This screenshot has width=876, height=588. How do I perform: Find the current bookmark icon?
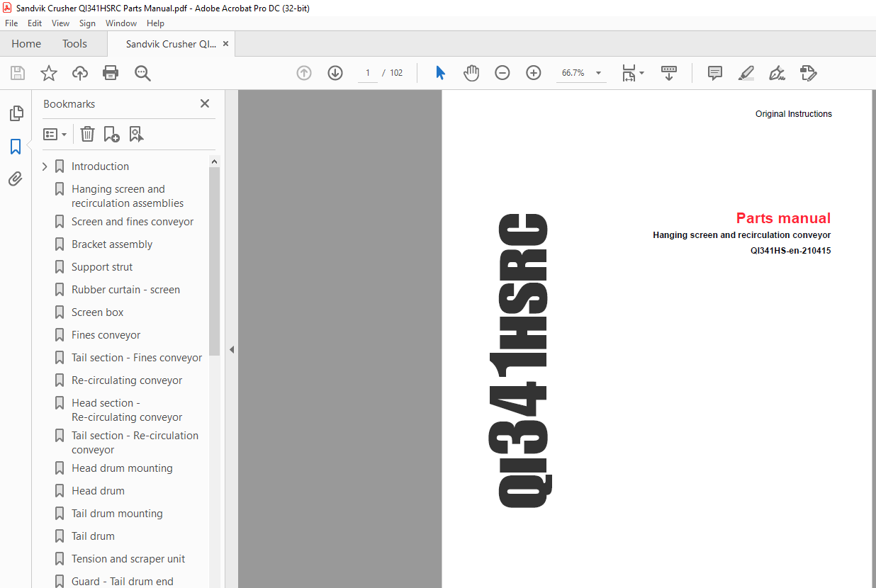[136, 134]
